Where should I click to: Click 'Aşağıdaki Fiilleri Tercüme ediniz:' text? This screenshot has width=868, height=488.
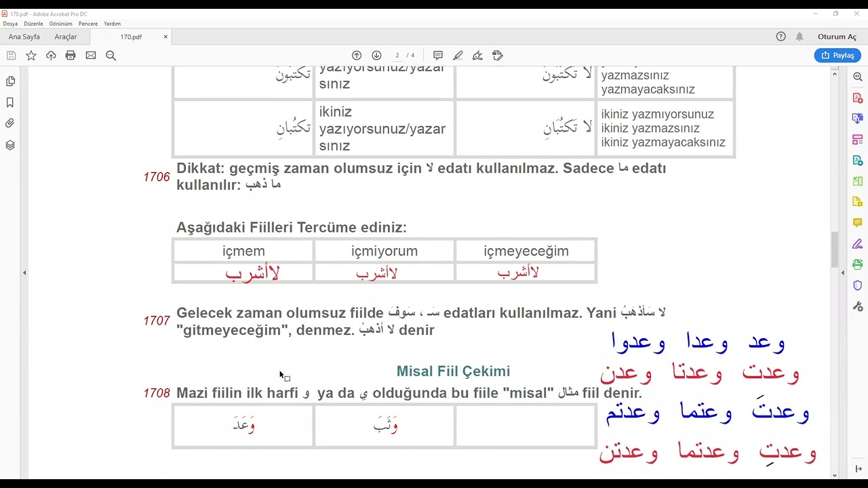click(x=292, y=228)
